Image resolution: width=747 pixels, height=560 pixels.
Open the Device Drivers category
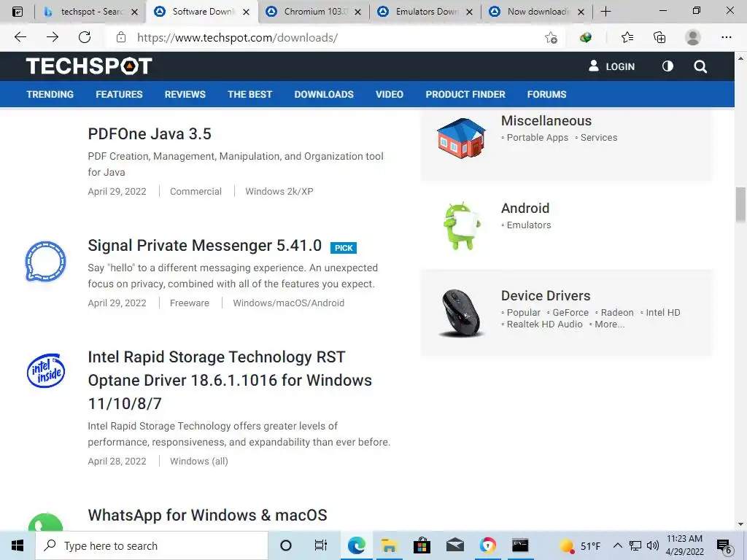[x=546, y=296]
